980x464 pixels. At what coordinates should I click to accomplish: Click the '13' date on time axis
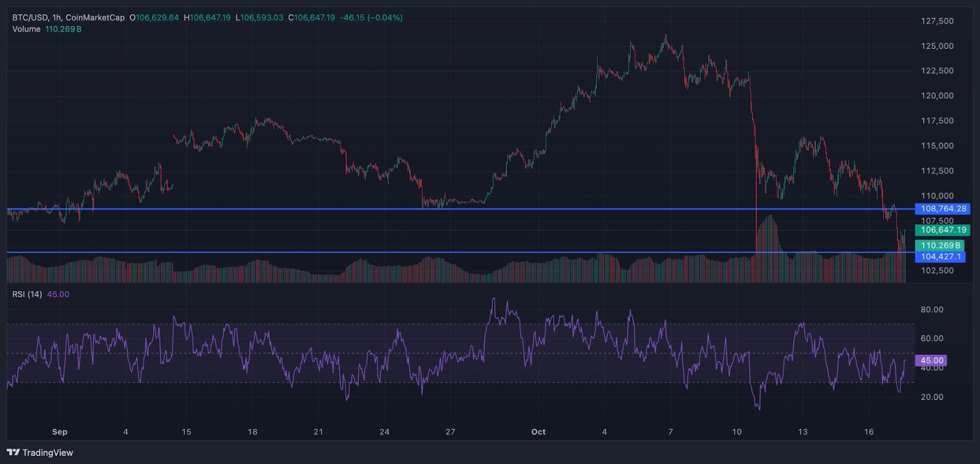point(802,432)
